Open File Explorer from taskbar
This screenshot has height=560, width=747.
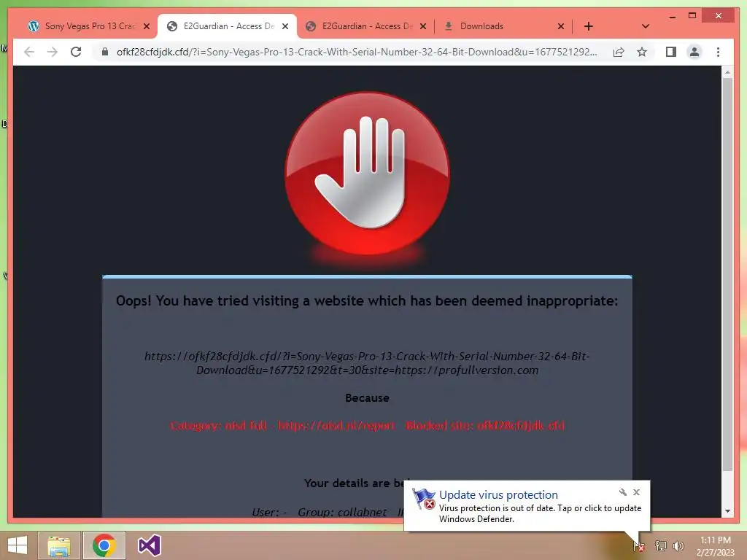59,545
